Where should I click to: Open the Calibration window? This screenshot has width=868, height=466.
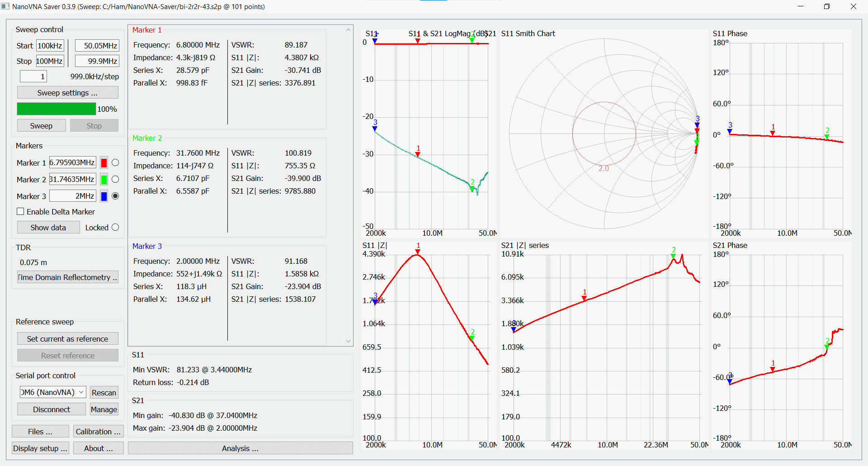(98, 431)
